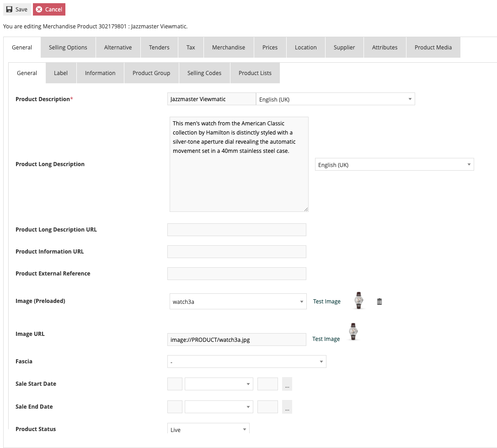Screen dimensions: 497x448
Task: Open the Attributes tab
Action: point(385,47)
